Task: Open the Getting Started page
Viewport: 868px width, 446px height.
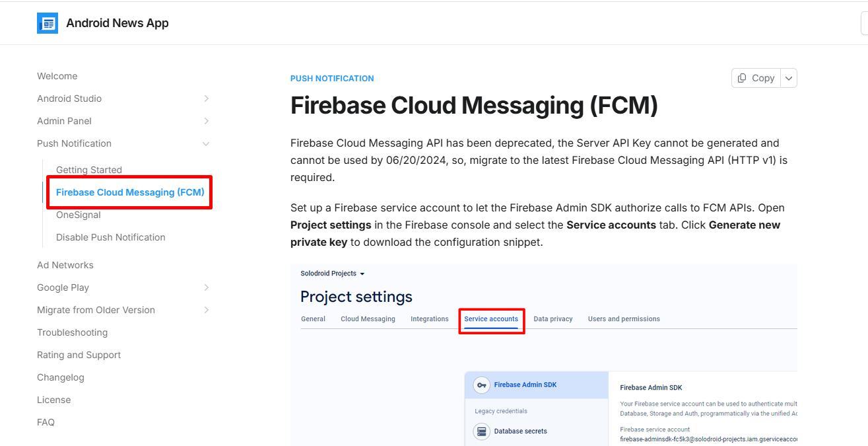Action: point(89,170)
